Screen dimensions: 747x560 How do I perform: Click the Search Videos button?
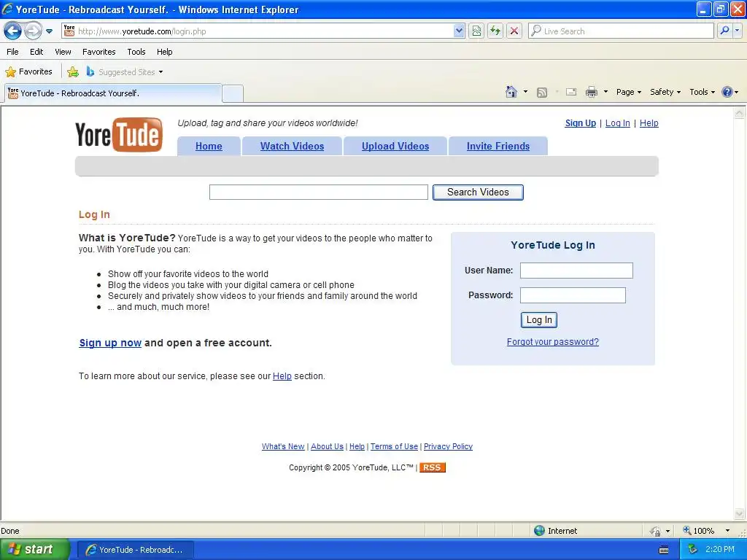[x=478, y=192]
